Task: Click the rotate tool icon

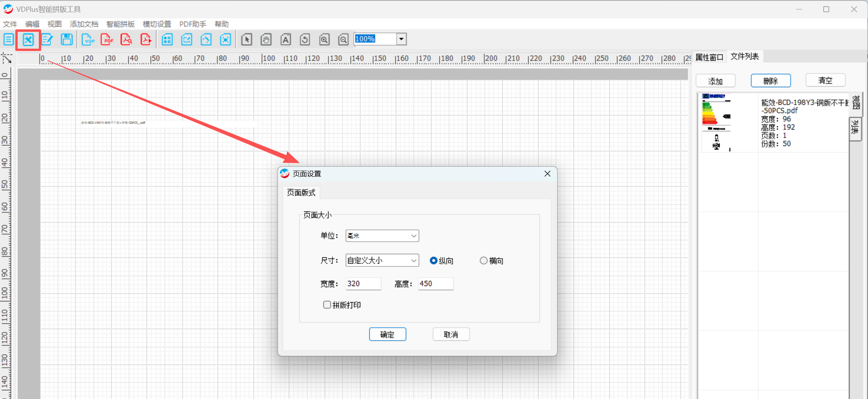Action: coord(305,40)
